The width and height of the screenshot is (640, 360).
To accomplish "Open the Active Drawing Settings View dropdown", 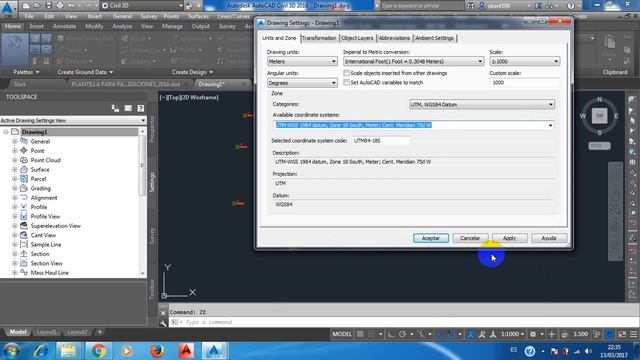I will click(x=73, y=120).
